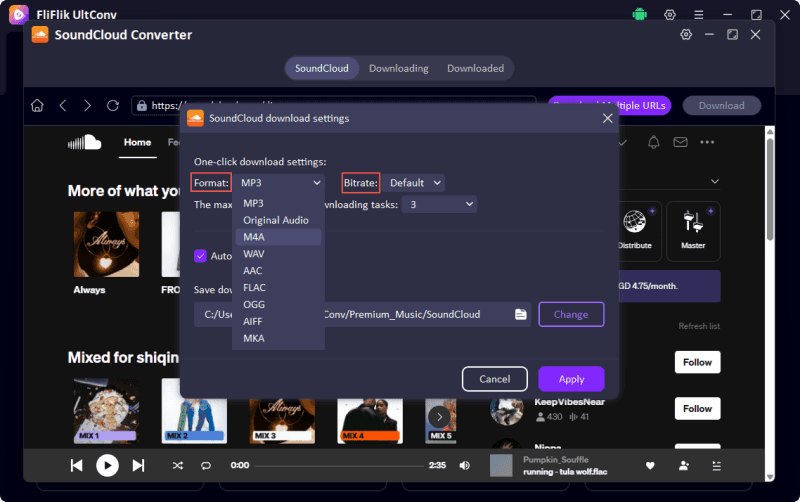
Task: Click the now-playing track artwork
Action: (501, 465)
